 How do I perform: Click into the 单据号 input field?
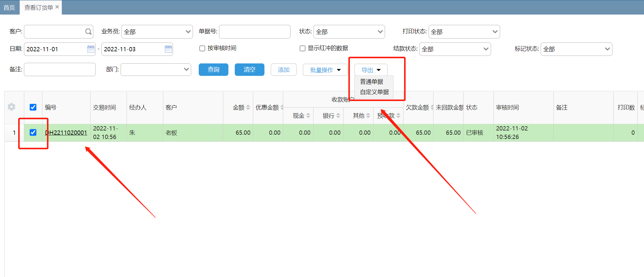tap(254, 32)
